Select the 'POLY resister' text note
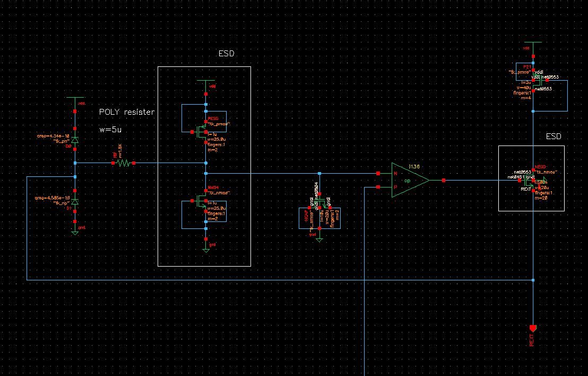Image resolution: width=588 pixels, height=376 pixels. tap(127, 112)
